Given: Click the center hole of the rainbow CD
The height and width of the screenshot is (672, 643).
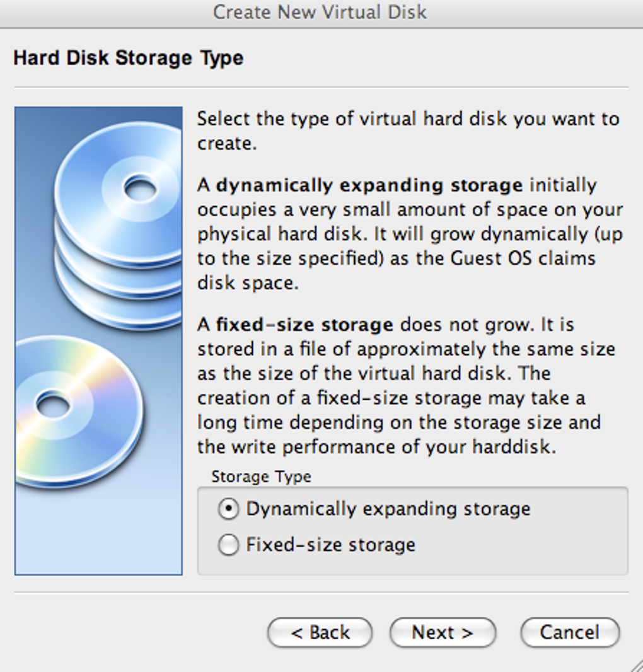Looking at the screenshot, I should [x=53, y=404].
